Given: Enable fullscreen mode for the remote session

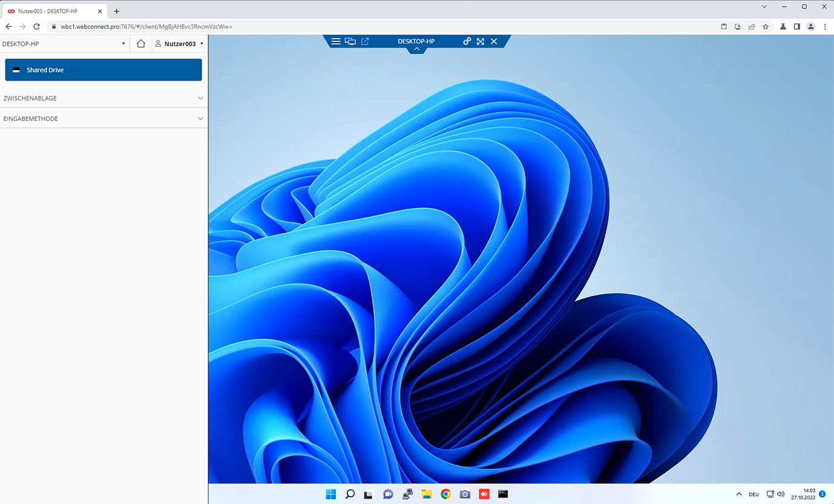Looking at the screenshot, I should tap(481, 41).
